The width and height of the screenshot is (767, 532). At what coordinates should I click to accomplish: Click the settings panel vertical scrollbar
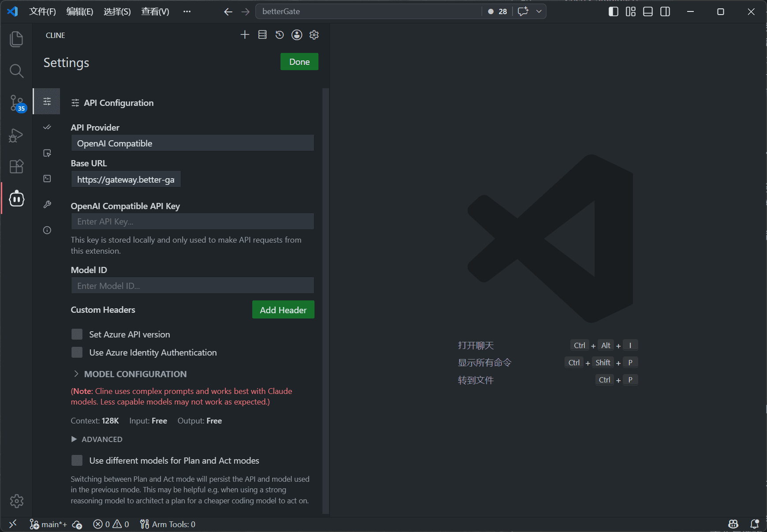coord(326,301)
